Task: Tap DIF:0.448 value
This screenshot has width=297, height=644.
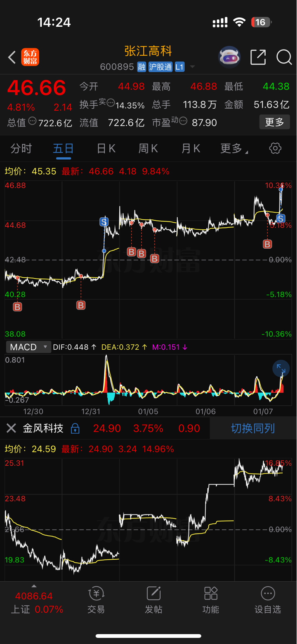Action: [x=75, y=347]
